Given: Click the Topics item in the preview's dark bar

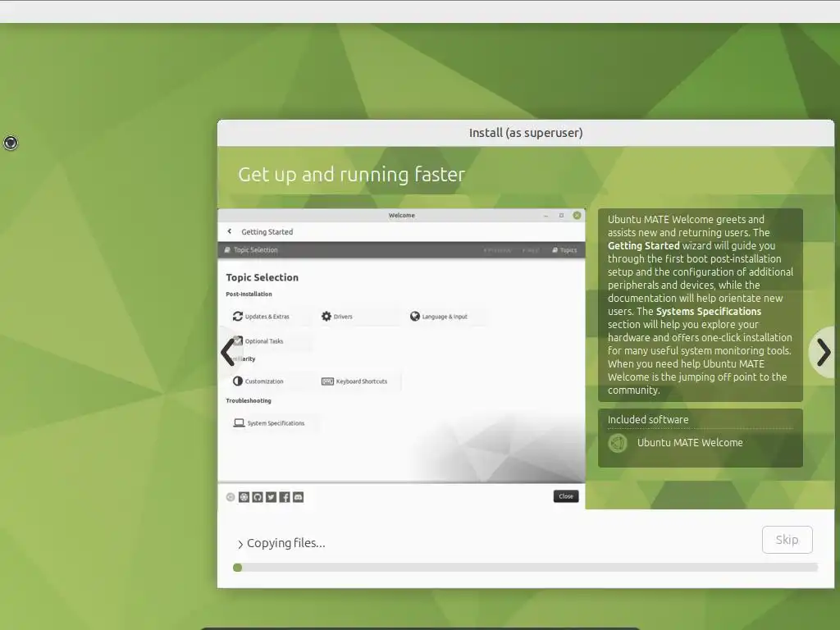Looking at the screenshot, I should pyautogui.click(x=564, y=250).
